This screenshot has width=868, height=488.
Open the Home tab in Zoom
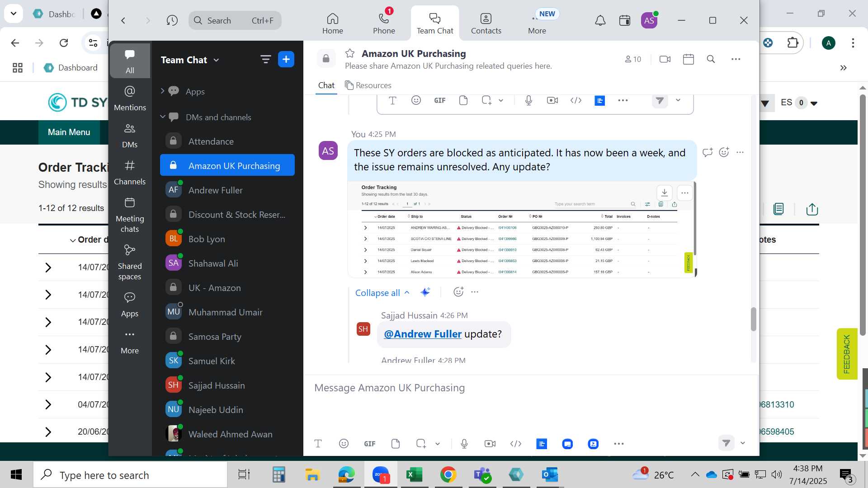(332, 23)
